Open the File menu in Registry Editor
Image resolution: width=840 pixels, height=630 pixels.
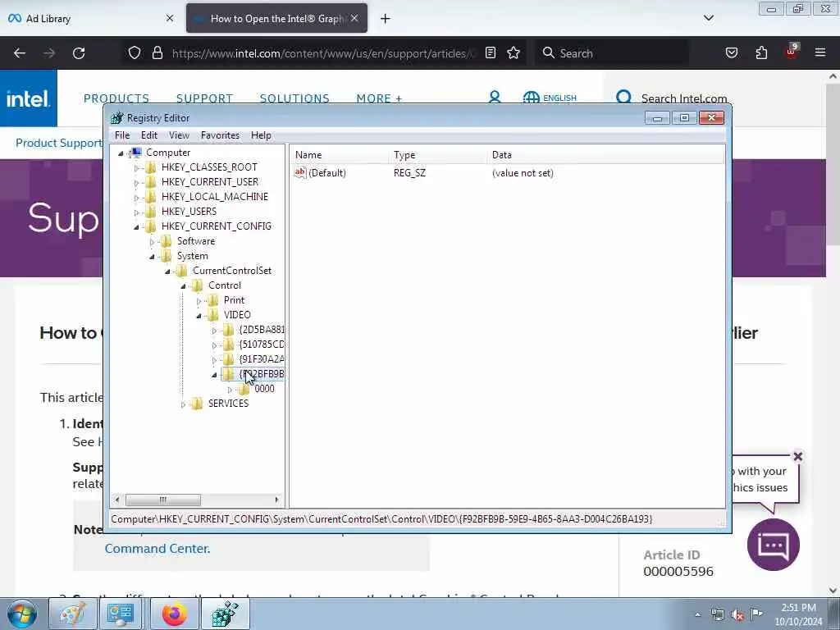click(x=122, y=135)
